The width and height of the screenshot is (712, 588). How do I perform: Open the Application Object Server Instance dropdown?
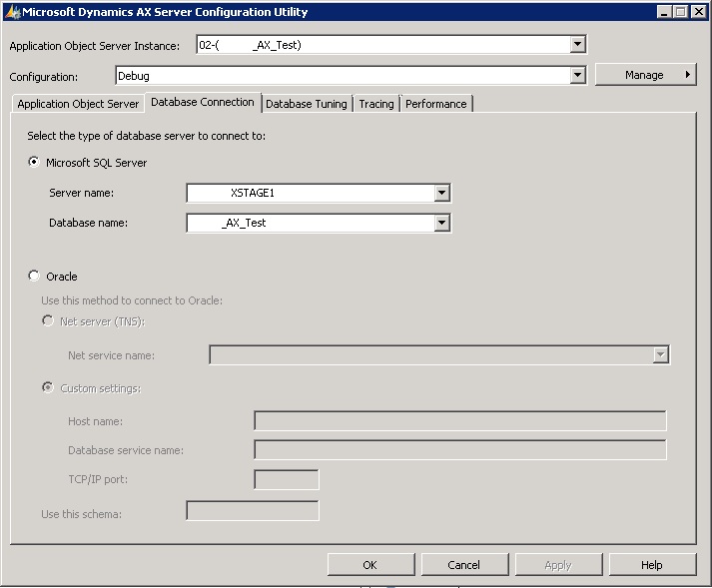[x=577, y=45]
